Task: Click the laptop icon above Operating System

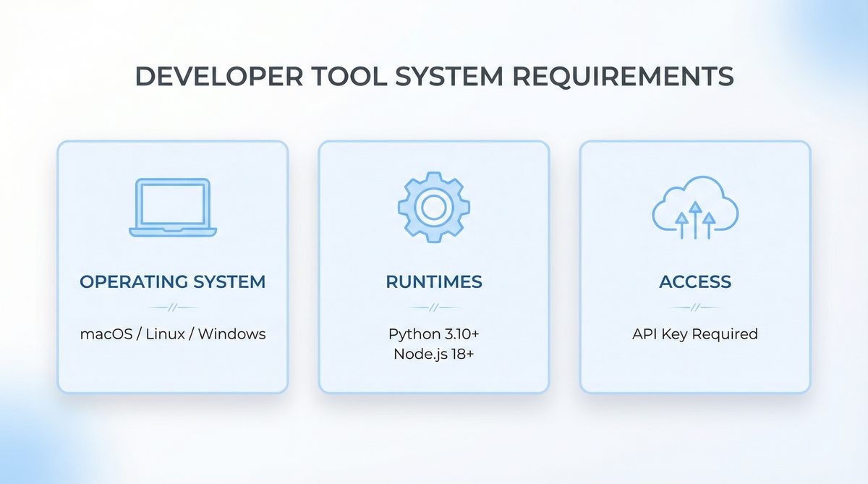Action: (172, 206)
